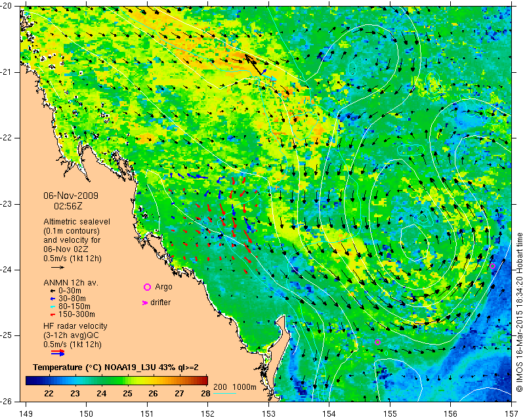
Task: Click the black altimetric velocity scale arrow
Action: point(58,267)
